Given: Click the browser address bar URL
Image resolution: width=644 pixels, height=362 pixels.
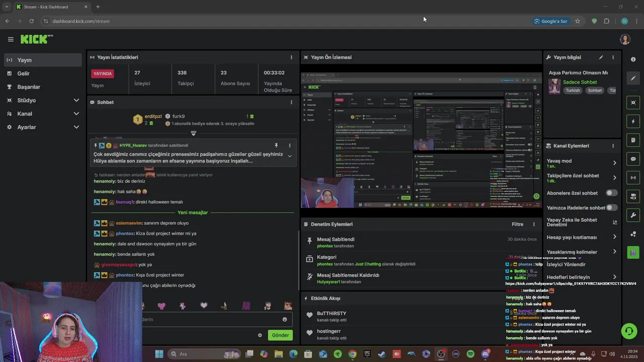Looking at the screenshot, I should [81, 21].
